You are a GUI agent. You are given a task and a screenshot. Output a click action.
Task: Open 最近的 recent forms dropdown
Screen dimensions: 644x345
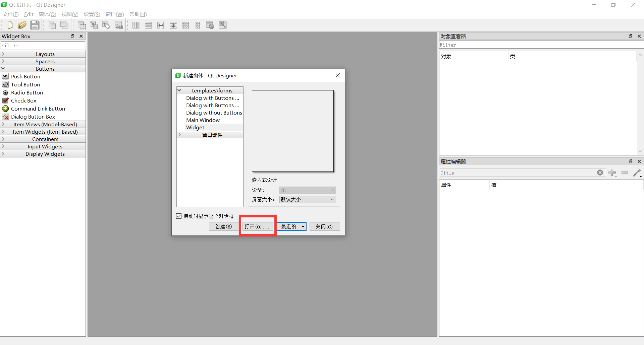coord(291,226)
